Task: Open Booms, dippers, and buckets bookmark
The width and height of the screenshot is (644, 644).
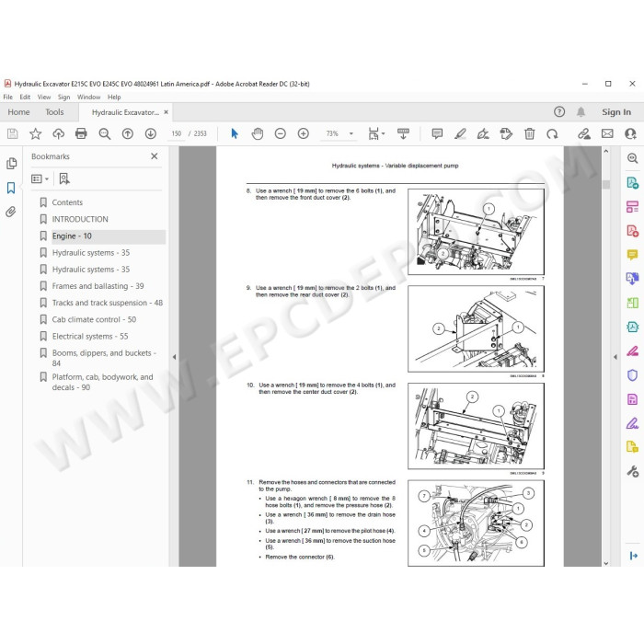Action: (104, 358)
